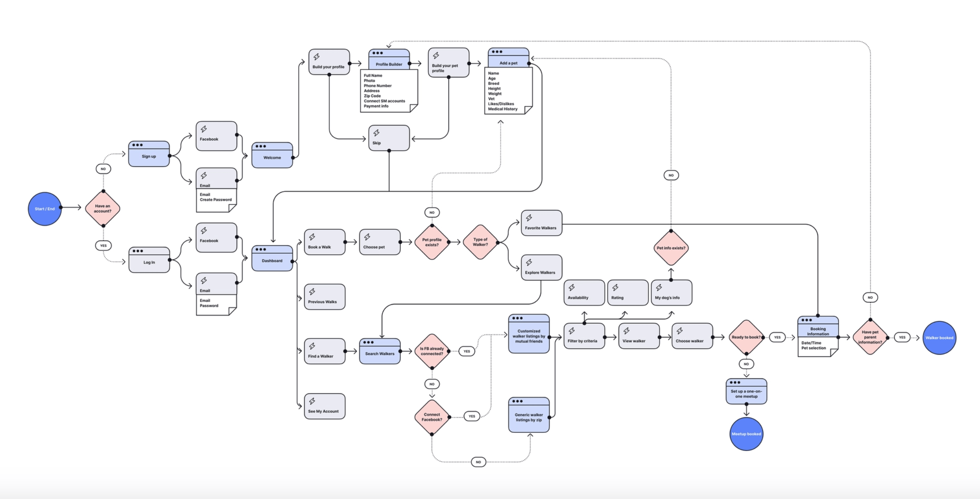Click the lightning icon in My dog's info
The height and width of the screenshot is (499, 980).
(659, 288)
